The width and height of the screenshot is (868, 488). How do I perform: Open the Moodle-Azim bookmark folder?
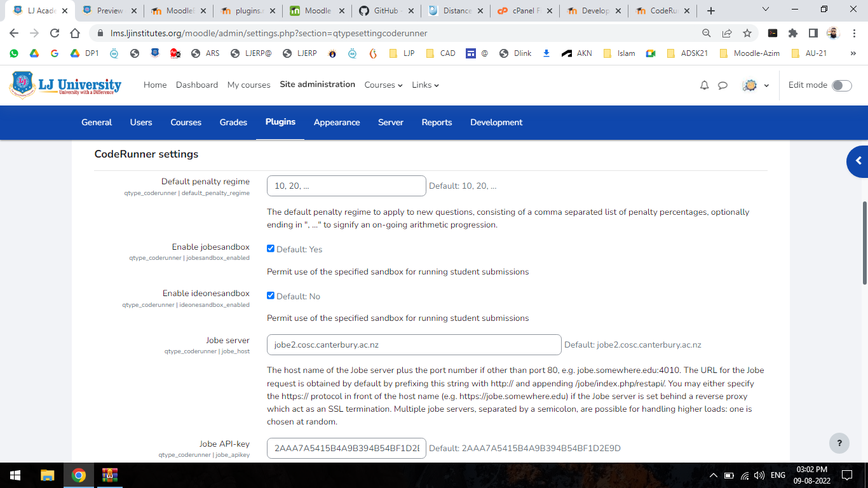750,53
